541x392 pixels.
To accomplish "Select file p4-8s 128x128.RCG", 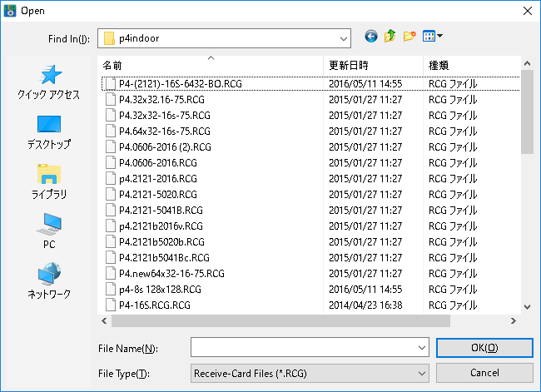I will [160, 290].
